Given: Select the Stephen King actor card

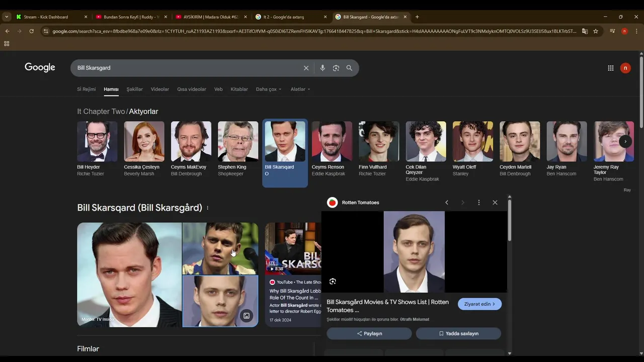Looking at the screenshot, I should click(x=238, y=149).
